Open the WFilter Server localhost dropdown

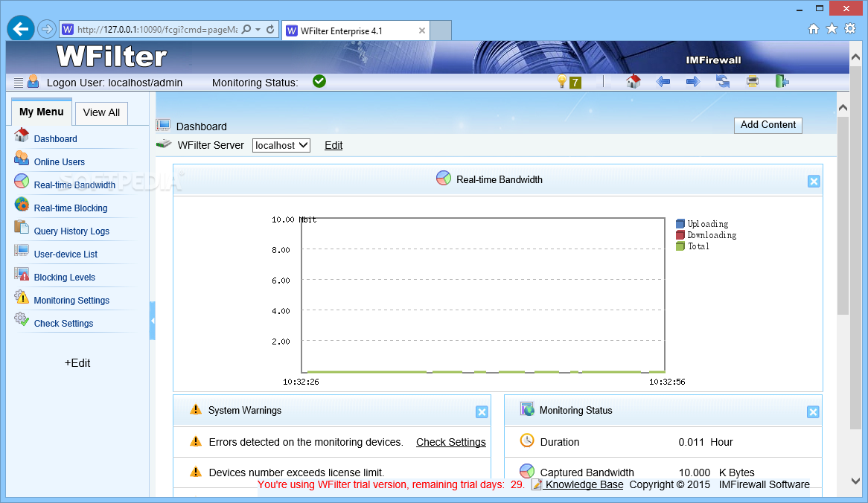pyautogui.click(x=281, y=146)
